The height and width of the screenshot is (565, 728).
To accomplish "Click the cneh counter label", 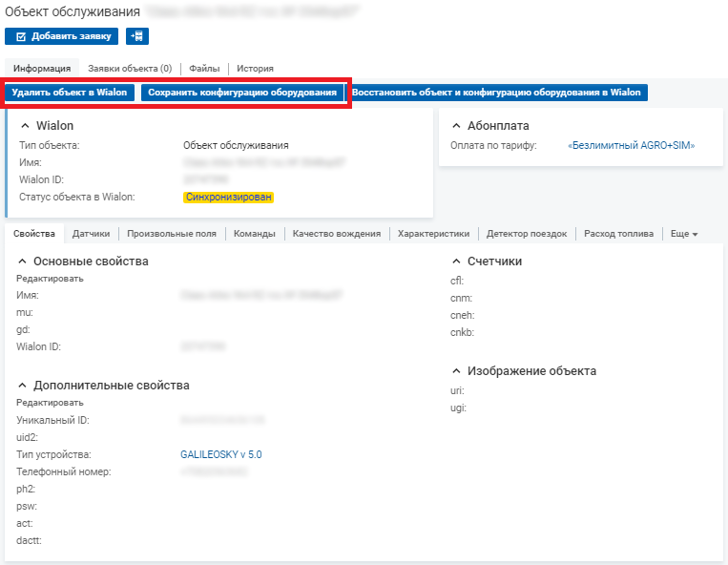I will (463, 315).
